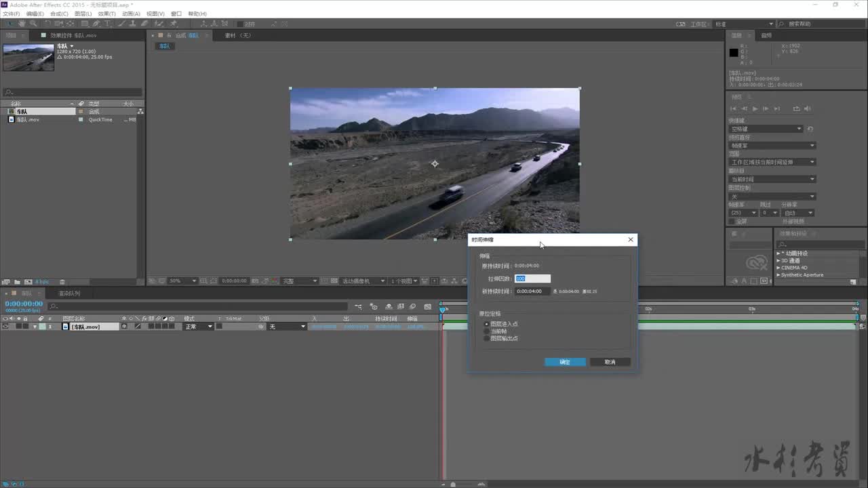Screen dimensions: 868x488
Task: Create new folder in Project panel
Action: 18,282
